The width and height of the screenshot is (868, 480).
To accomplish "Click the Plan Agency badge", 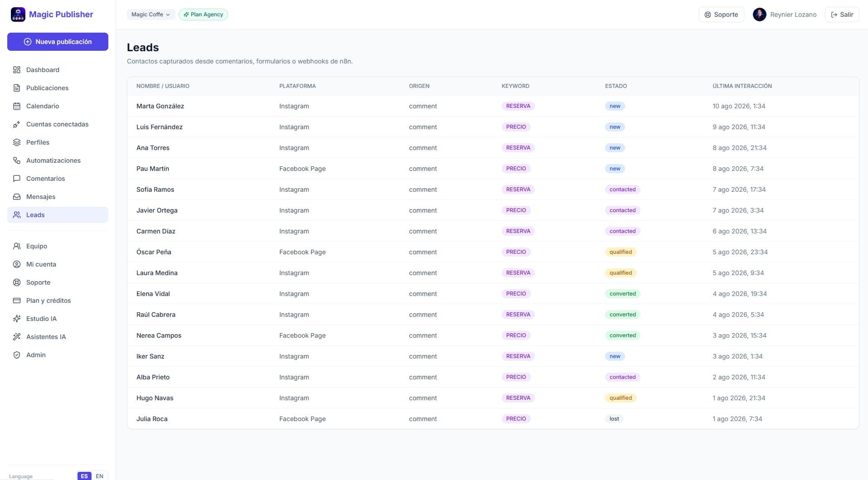I will (203, 15).
